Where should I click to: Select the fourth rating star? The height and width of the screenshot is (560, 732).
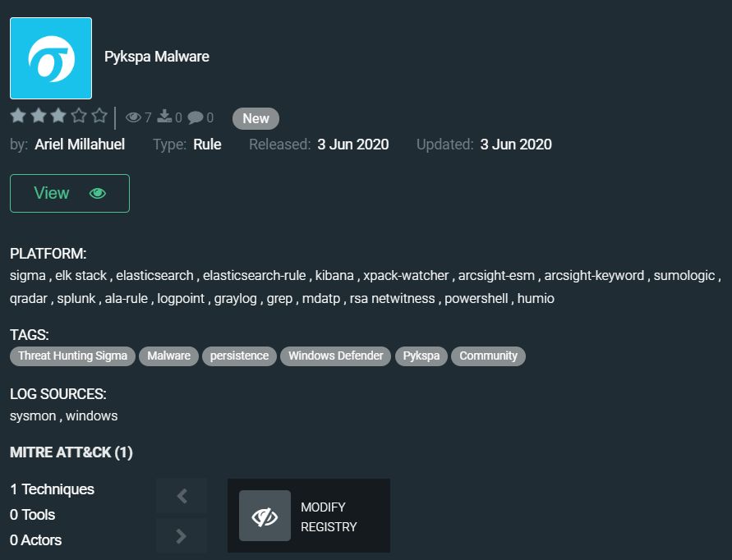coord(79,115)
